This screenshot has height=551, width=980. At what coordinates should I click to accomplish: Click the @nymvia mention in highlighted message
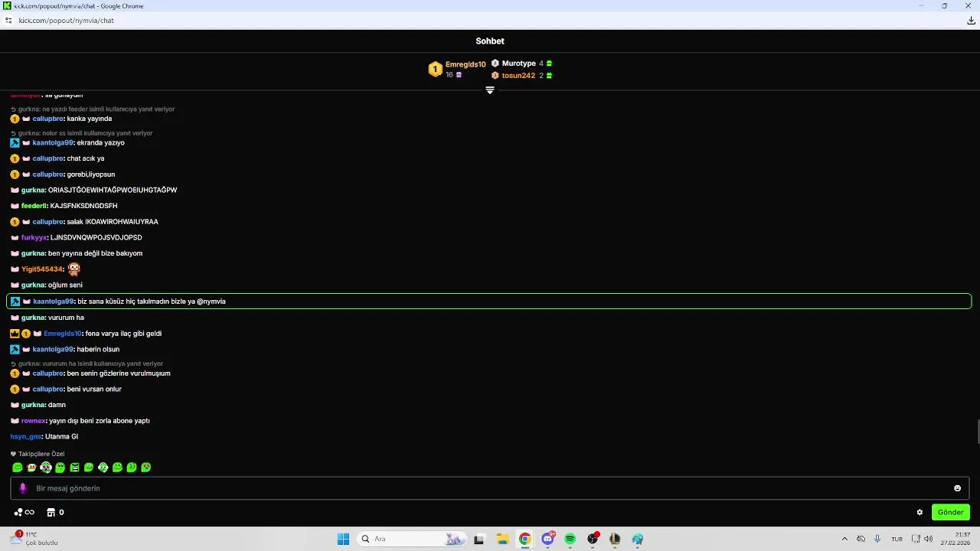pyautogui.click(x=211, y=302)
